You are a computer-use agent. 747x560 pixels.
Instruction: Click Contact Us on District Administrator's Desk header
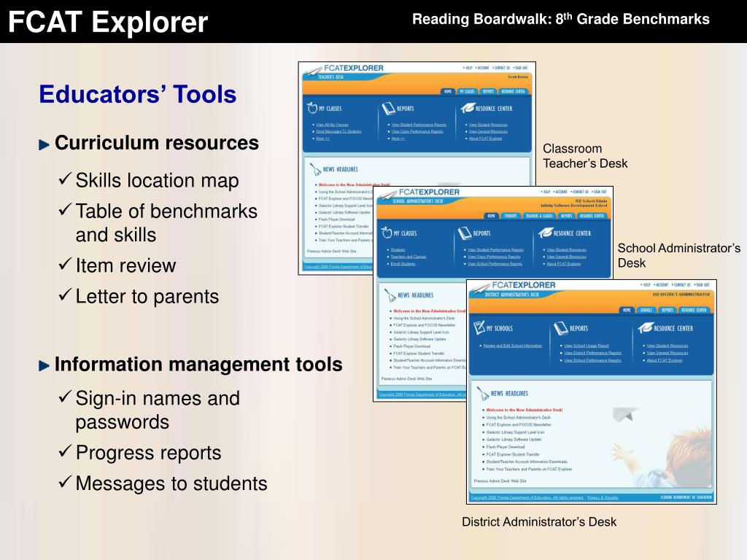[682, 285]
